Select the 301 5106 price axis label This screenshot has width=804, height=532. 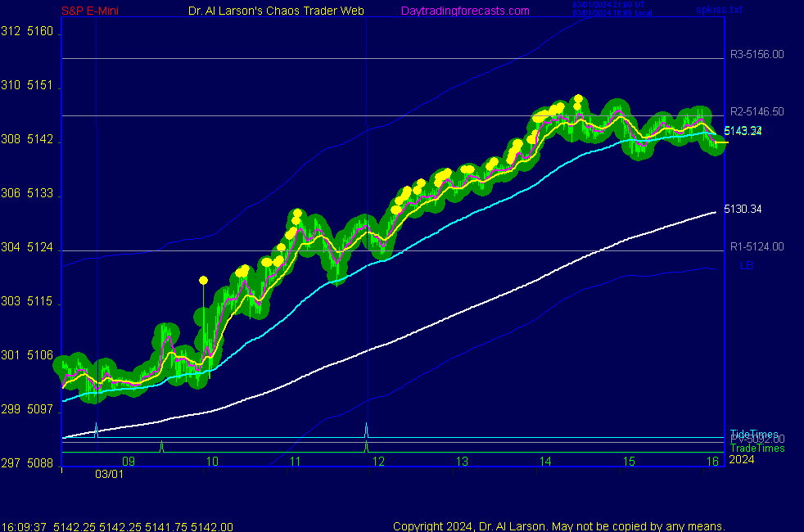click(27, 355)
